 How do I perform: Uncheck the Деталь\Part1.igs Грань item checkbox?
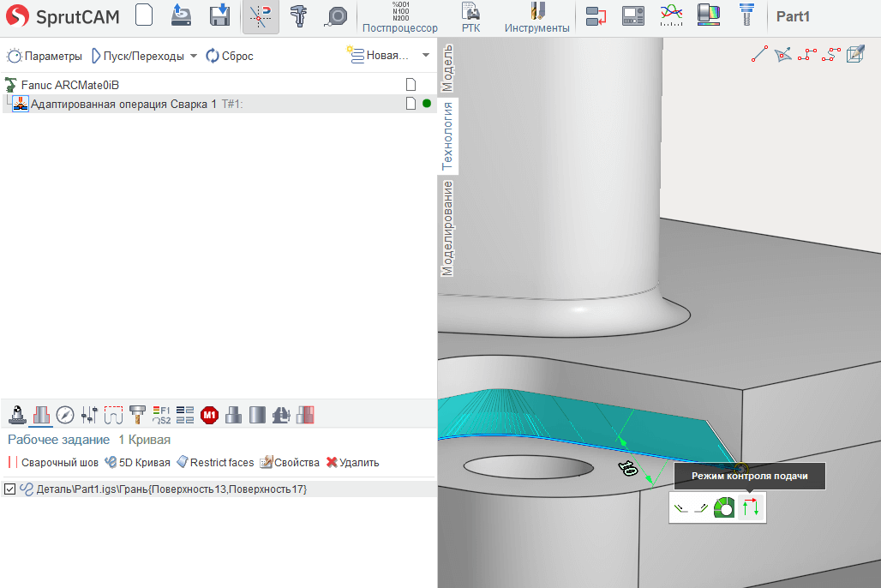pyautogui.click(x=9, y=489)
